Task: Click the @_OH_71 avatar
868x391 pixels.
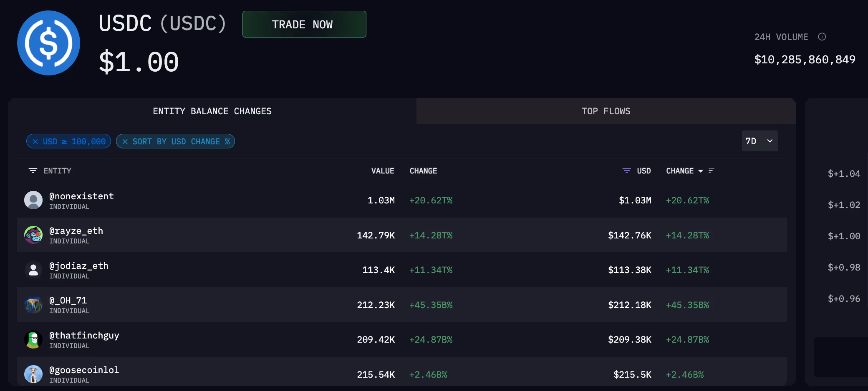Action: [33, 305]
